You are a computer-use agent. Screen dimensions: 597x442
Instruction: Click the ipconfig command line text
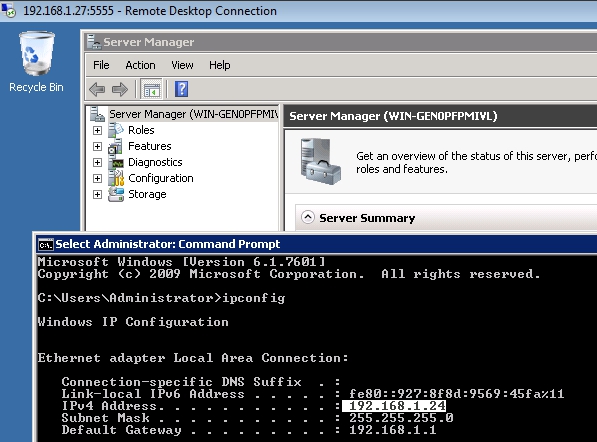tap(161, 298)
